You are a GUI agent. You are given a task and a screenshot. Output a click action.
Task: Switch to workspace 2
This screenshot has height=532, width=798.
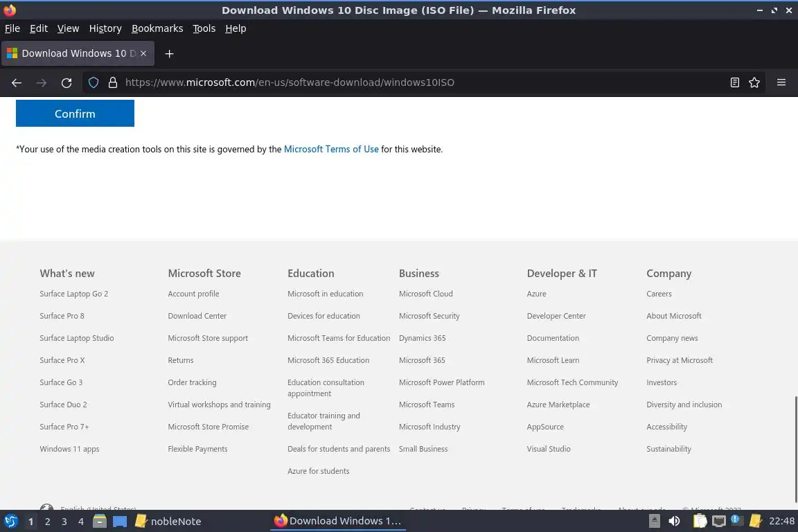[47, 522]
